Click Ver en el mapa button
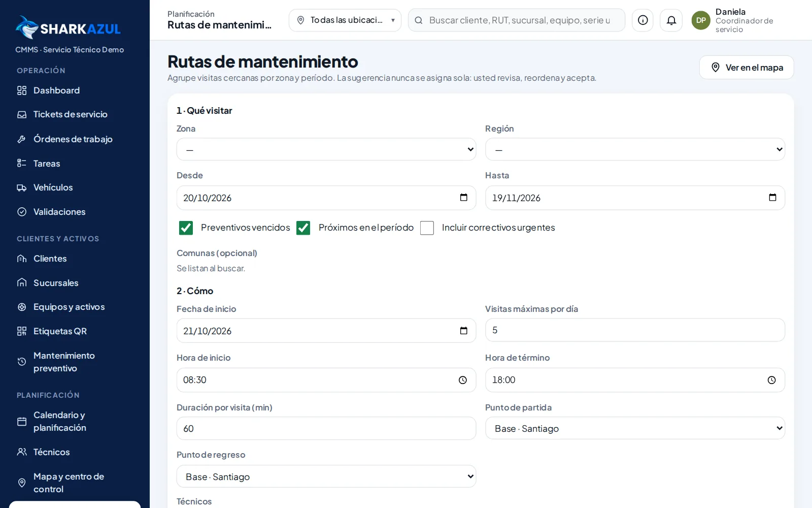Image resolution: width=812 pixels, height=508 pixels. pos(747,68)
